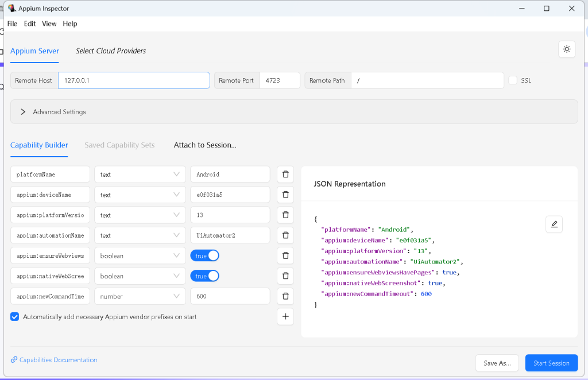Viewport: 588px width, 380px height.
Task: Switch to Capability Builder tab
Action: pyautogui.click(x=39, y=145)
